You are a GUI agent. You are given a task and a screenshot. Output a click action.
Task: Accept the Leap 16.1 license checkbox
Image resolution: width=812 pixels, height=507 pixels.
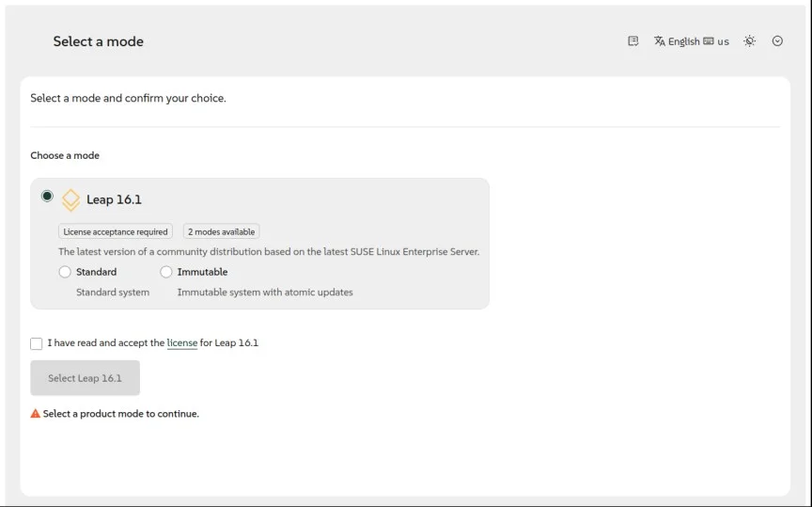pyautogui.click(x=37, y=343)
